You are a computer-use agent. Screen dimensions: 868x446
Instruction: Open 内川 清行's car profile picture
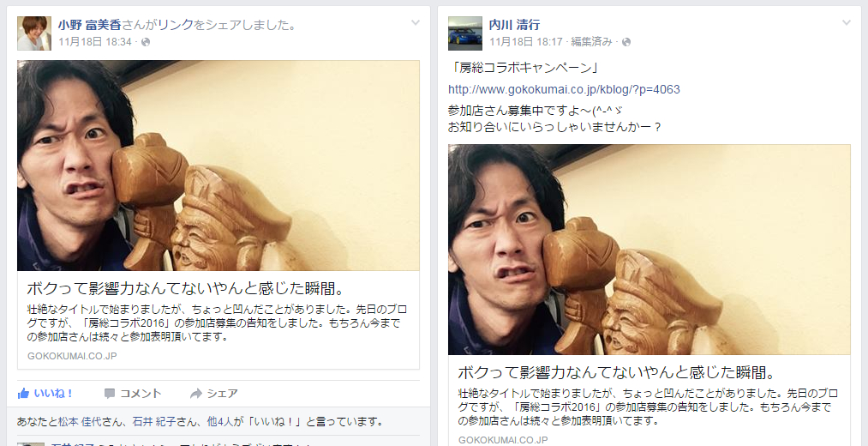(465, 33)
